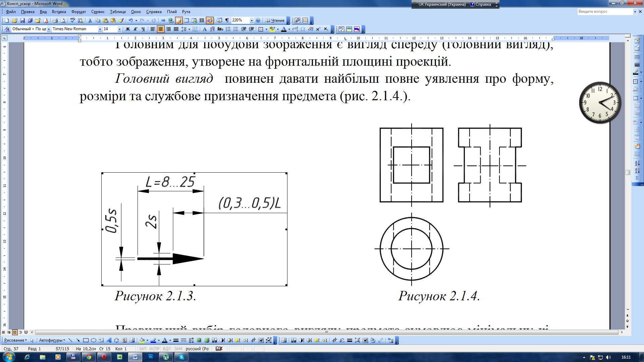Image resolution: width=644 pixels, height=362 pixels.
Task: Click the Insert Table icon
Action: click(x=186, y=20)
